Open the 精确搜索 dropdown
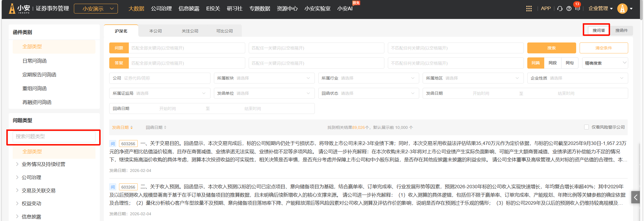The image size is (644, 221). 605,63
